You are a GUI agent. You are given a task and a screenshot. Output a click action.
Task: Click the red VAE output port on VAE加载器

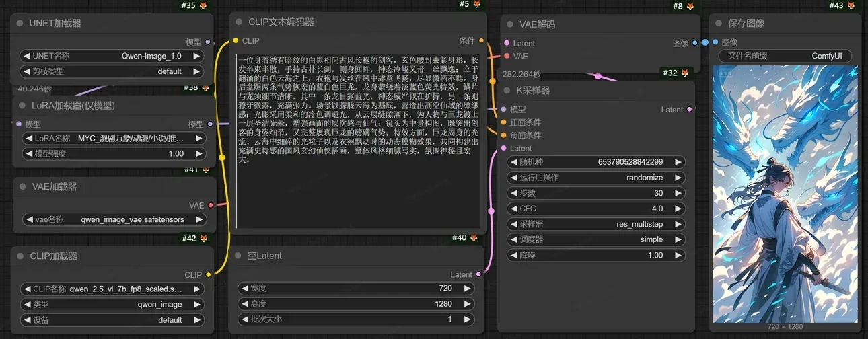click(x=211, y=205)
